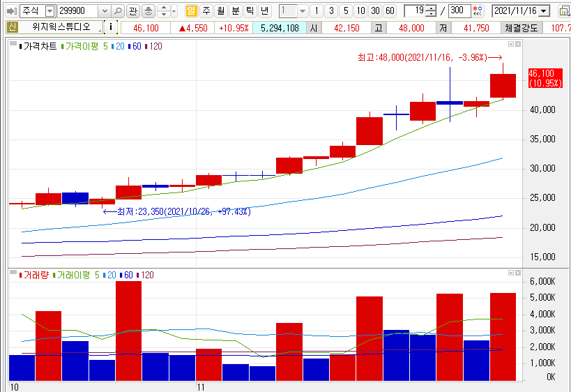Image resolution: width=571 pixels, height=392 pixels.
Task: Select the 분 minute chart period
Action: click(235, 11)
